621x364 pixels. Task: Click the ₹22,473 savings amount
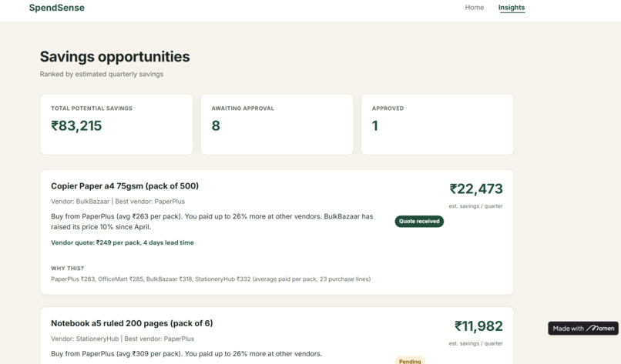tap(476, 189)
